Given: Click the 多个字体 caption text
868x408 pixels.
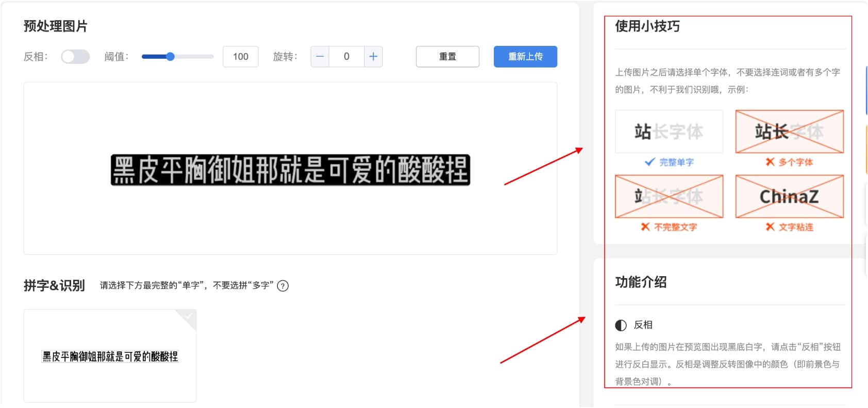Looking at the screenshot, I should (796, 162).
